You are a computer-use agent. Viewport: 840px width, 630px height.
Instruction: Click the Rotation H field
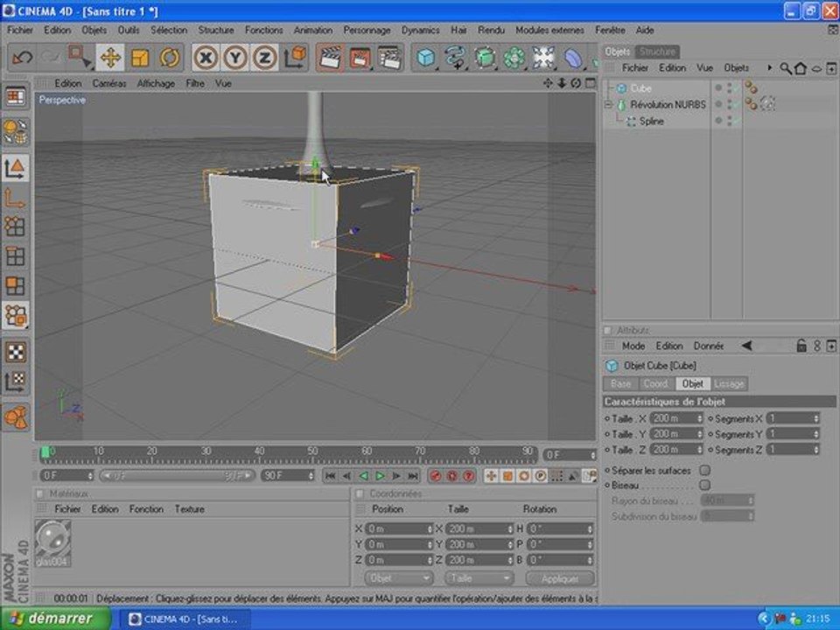point(560,528)
